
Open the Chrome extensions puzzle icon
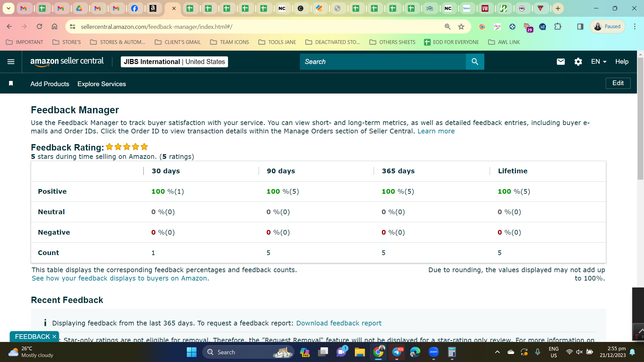pos(558,26)
